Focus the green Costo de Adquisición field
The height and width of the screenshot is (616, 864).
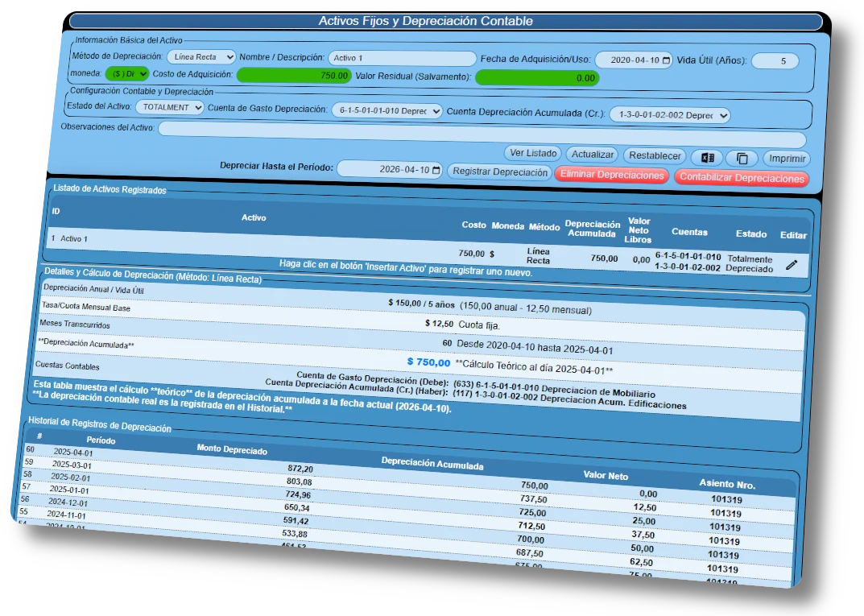[294, 75]
